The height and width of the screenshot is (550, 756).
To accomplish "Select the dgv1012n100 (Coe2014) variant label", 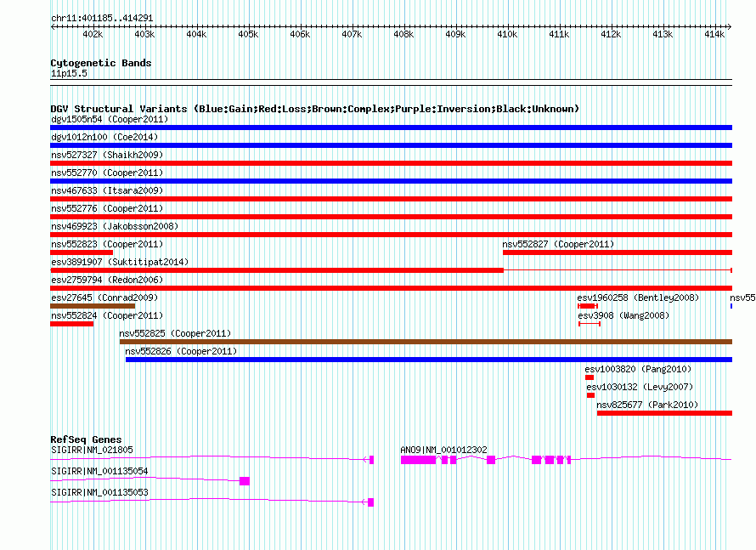I will click(x=104, y=137).
